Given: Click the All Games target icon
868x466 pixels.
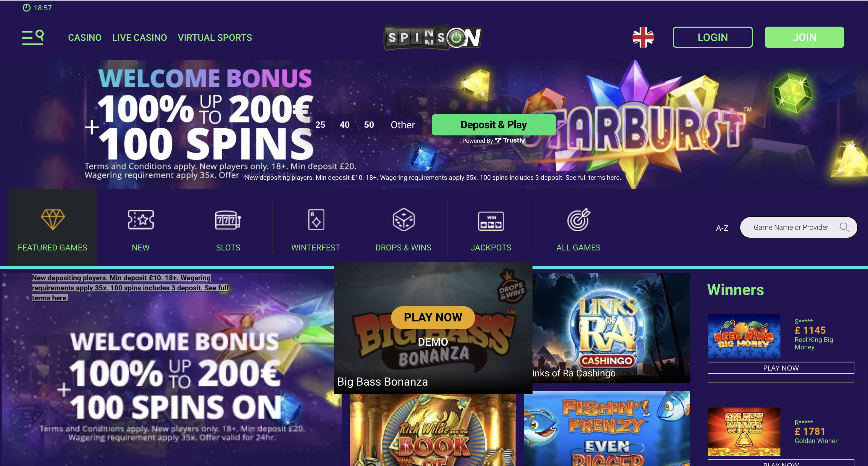Looking at the screenshot, I should click(x=579, y=219).
